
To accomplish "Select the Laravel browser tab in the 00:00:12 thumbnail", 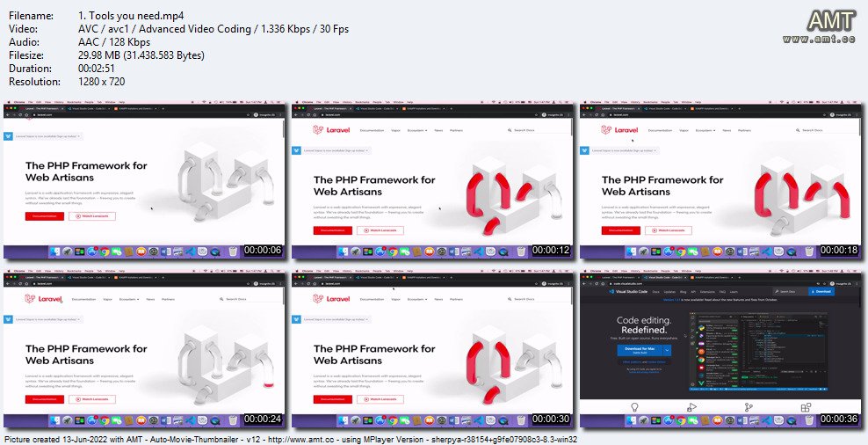I will tap(330, 109).
